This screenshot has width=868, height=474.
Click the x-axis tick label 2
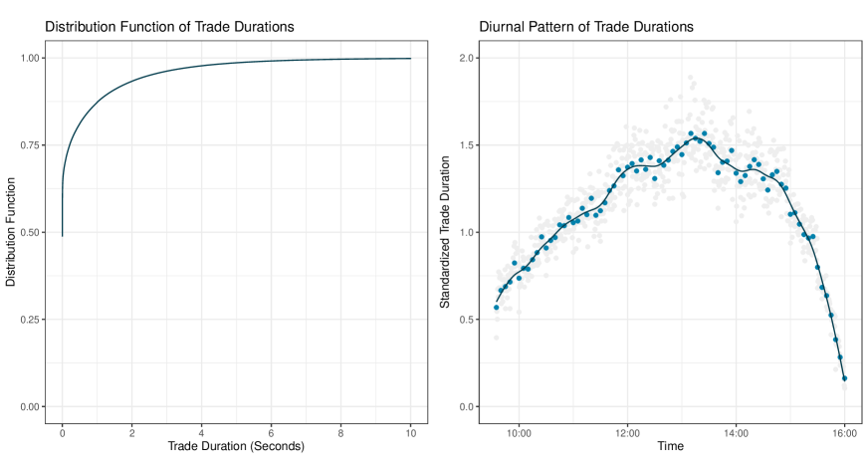[x=131, y=433]
